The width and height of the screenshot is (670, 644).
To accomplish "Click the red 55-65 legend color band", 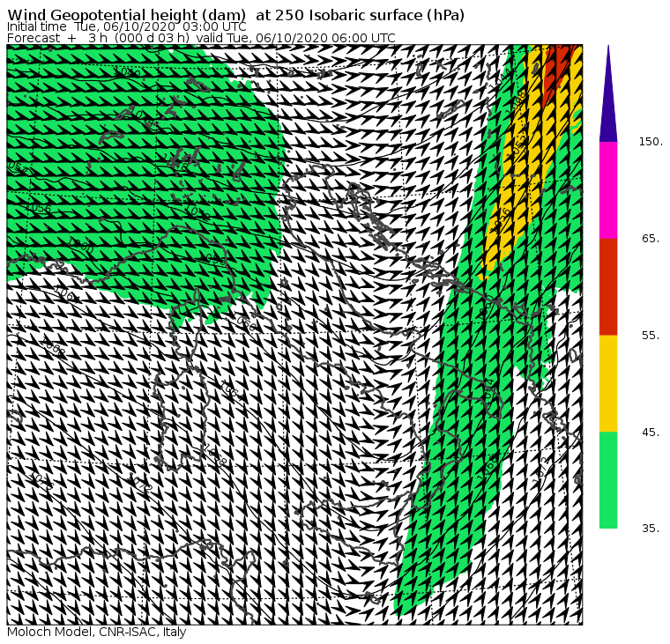I will click(608, 286).
